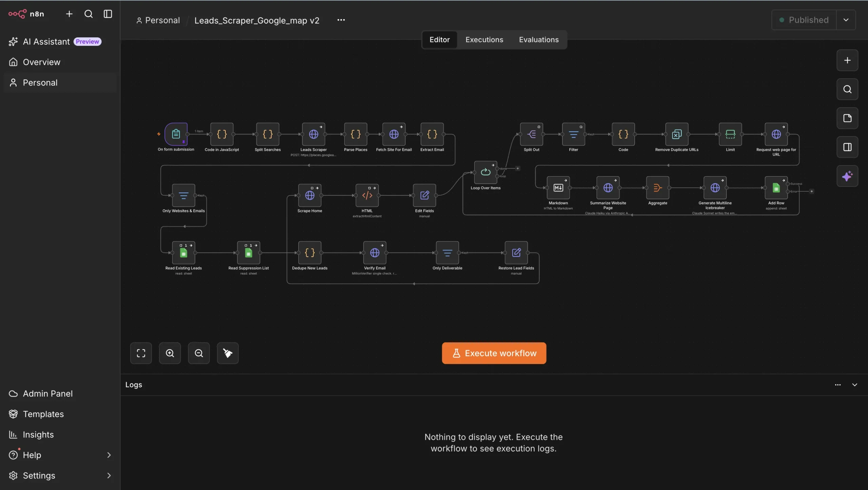The width and height of the screenshot is (868, 490).
Task: Click workflow name Leads_Scraper_Google_map v2
Action: (257, 20)
